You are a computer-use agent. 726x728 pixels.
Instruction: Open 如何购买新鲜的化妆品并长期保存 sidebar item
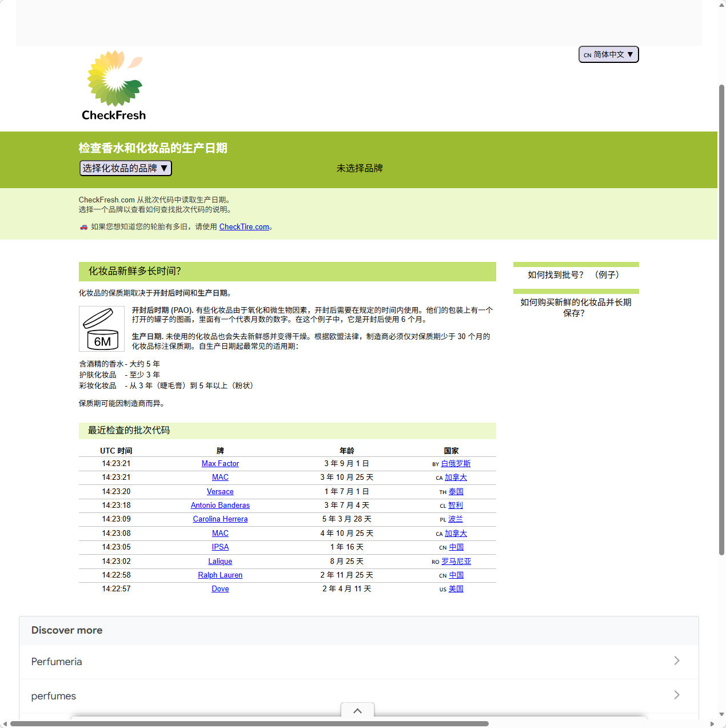(575, 308)
